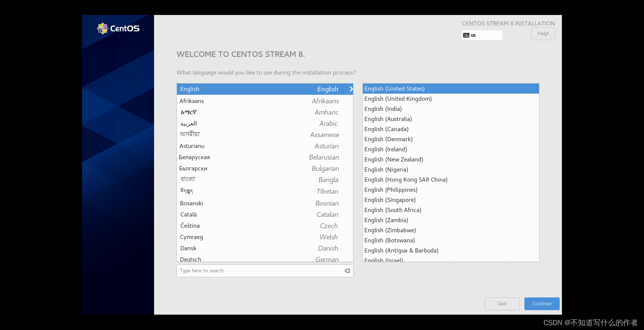Select English (United Kingdom) locale
Screen dimensions: 644x330
[x=451, y=99]
